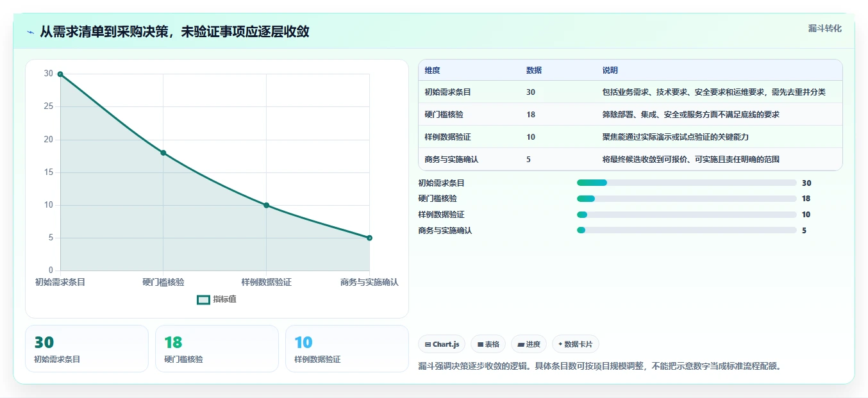Click the sparkle icon in 数据卡片 tag
This screenshot has width=868, height=398.
coord(560,344)
